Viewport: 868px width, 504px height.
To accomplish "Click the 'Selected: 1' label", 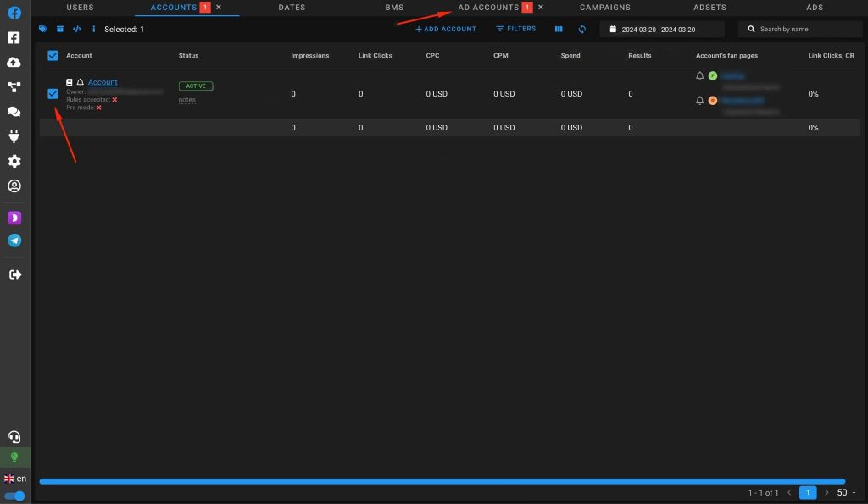I will pyautogui.click(x=124, y=30).
